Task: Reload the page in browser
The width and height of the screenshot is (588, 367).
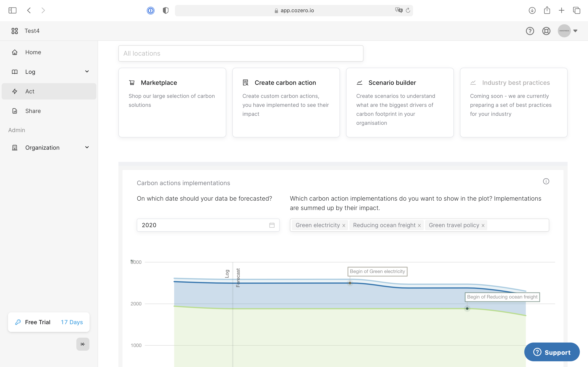Action: (x=408, y=10)
